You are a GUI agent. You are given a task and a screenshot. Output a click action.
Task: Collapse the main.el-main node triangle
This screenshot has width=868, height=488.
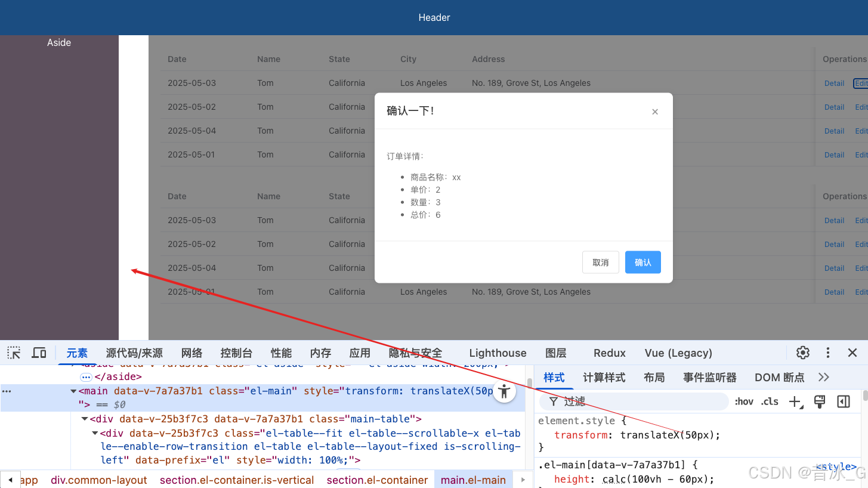[x=74, y=391]
